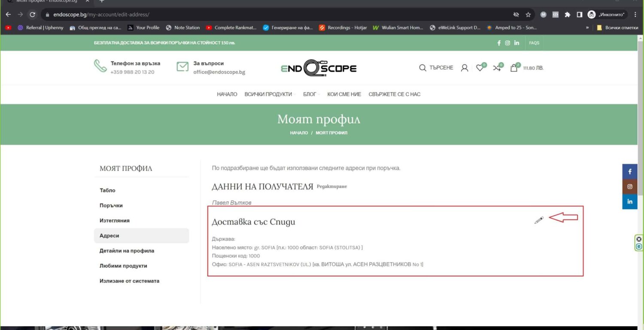The image size is (644, 330).
Task: Click the user account icon in header
Action: [464, 68]
